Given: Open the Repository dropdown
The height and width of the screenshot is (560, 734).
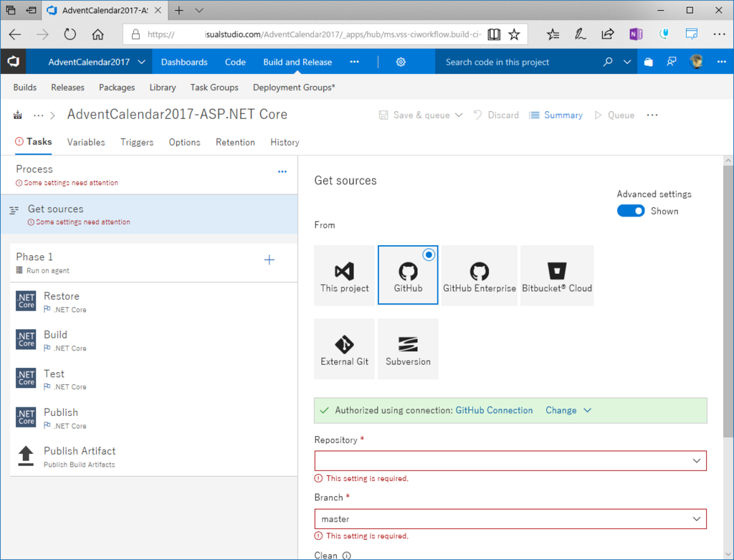Looking at the screenshot, I should 510,461.
